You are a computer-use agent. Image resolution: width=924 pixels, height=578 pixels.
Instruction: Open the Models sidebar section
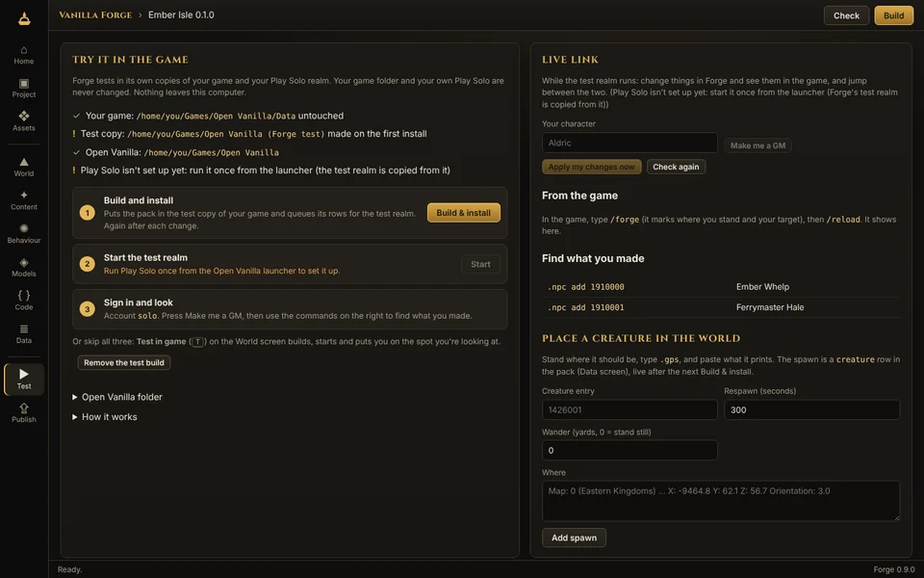coord(23,267)
